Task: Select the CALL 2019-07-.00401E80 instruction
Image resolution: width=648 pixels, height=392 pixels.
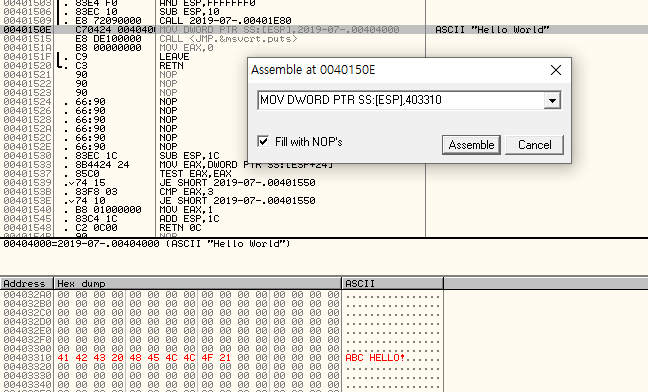Action: 225,21
